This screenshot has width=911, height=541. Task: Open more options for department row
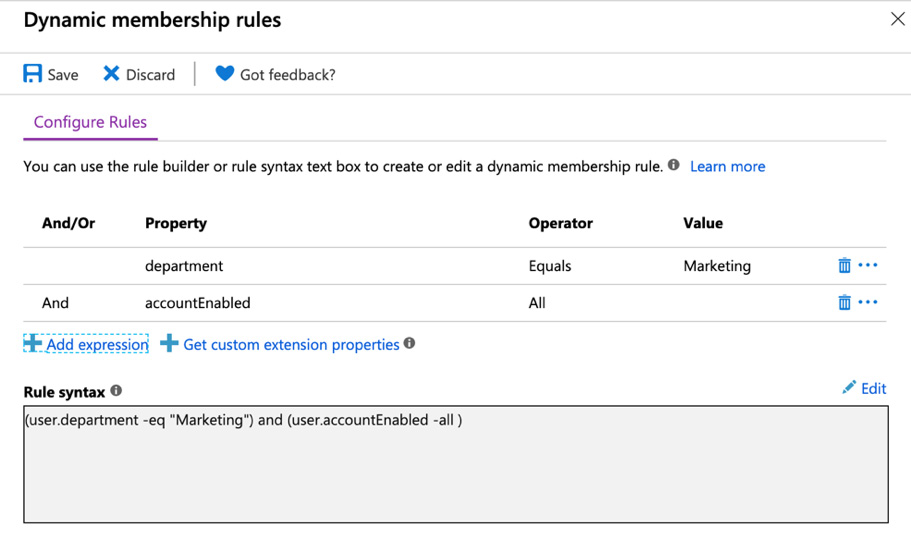point(868,265)
